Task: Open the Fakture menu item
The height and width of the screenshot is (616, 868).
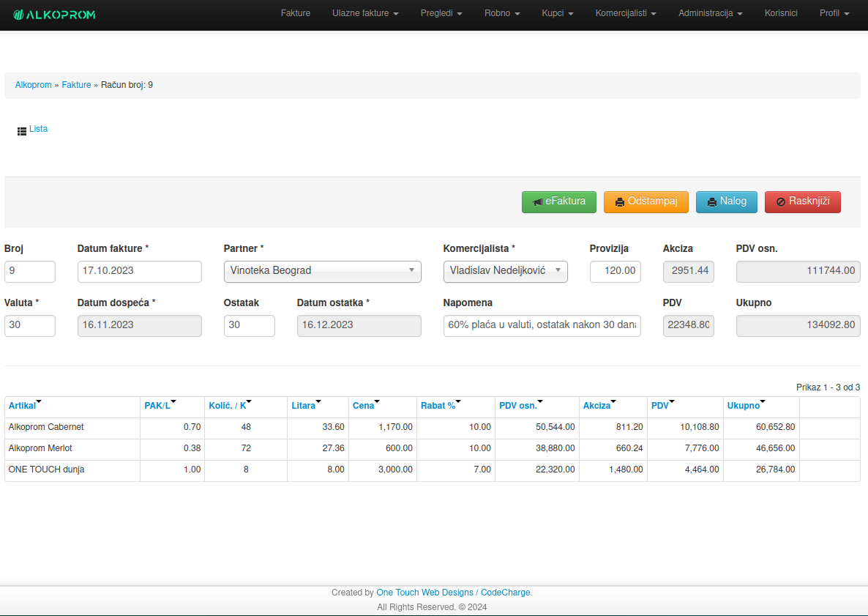Action: click(296, 13)
